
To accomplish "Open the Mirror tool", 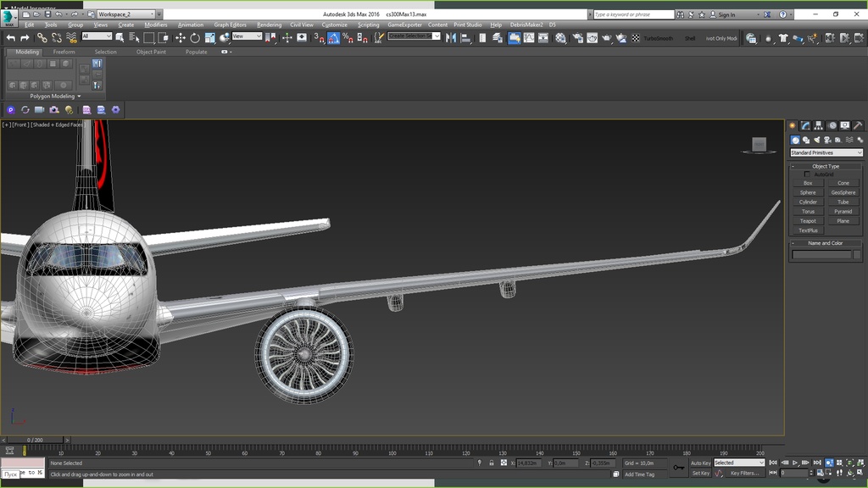I will pos(451,38).
